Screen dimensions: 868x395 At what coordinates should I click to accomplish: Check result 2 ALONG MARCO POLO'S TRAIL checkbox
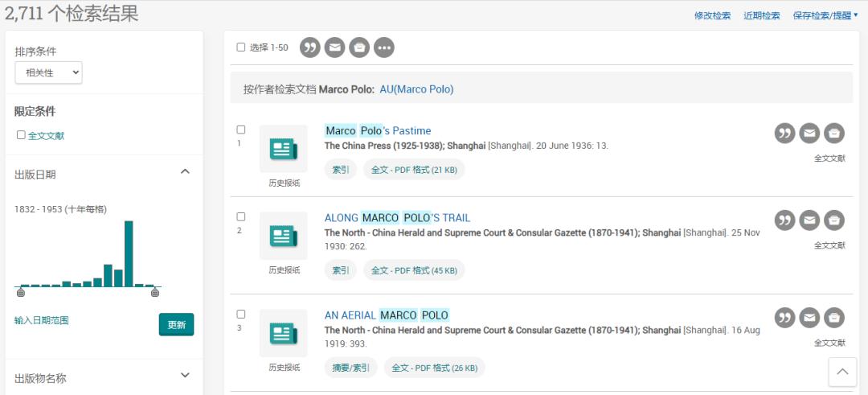click(x=241, y=216)
